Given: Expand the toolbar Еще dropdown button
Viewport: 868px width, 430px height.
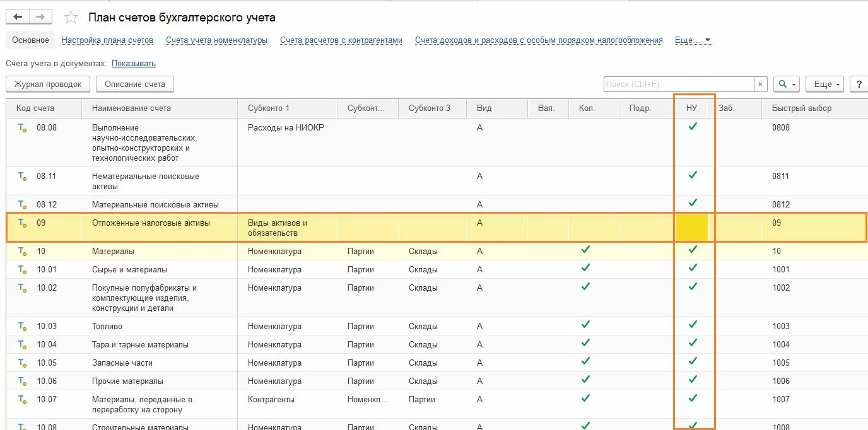Looking at the screenshot, I should pyautogui.click(x=827, y=84).
